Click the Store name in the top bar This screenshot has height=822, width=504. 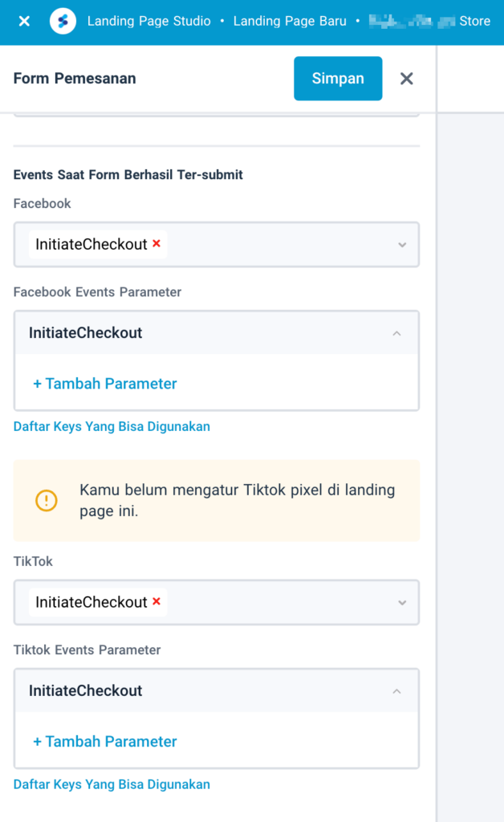pyautogui.click(x=431, y=21)
